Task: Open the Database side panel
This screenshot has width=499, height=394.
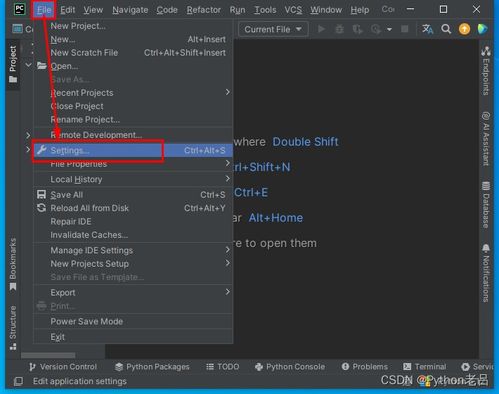Action: coord(486,205)
